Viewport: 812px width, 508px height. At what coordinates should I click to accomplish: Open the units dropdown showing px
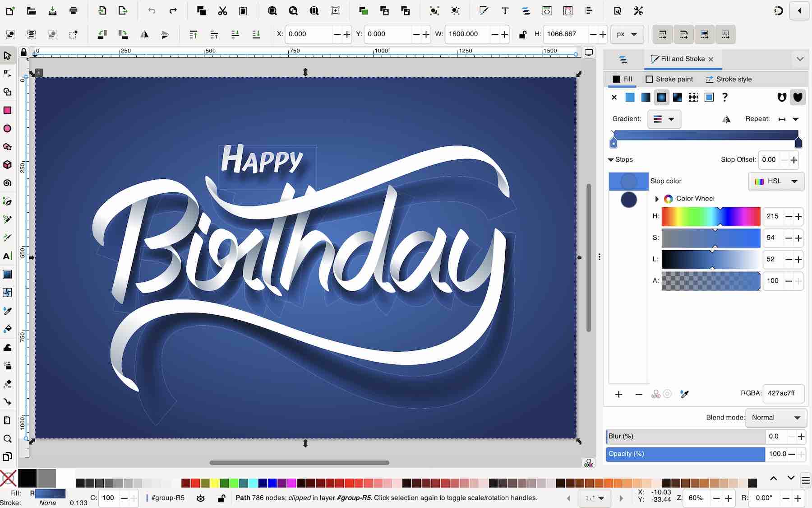[x=627, y=34]
